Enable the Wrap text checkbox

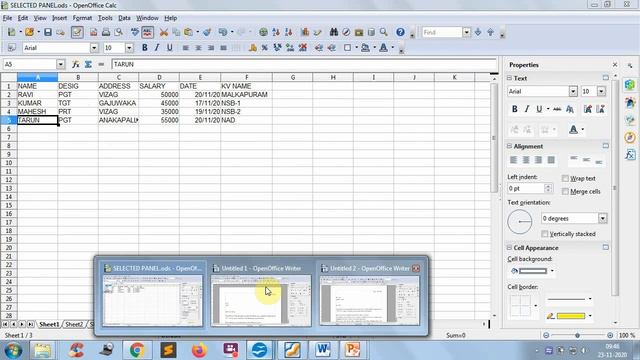click(x=565, y=178)
